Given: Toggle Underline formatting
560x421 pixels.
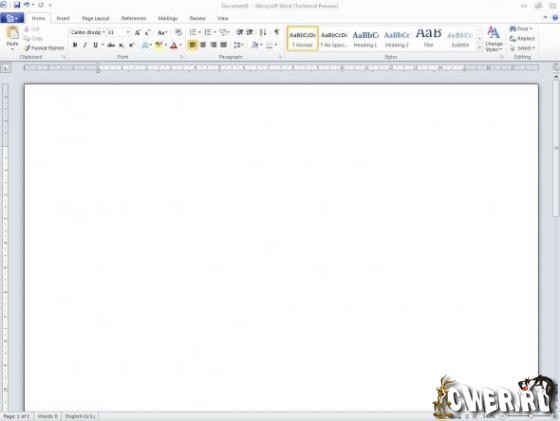Looking at the screenshot, I should [95, 45].
